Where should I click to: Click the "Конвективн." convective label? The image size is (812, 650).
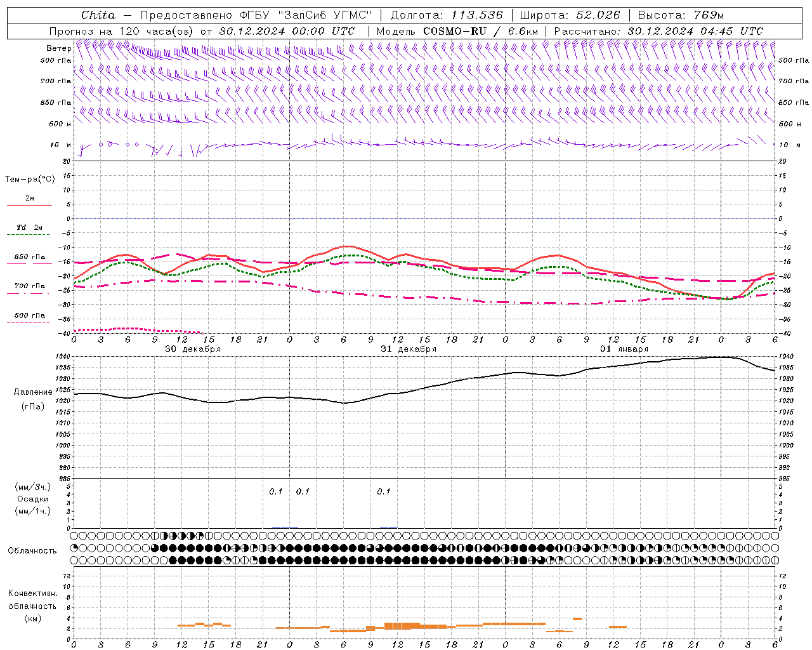pos(32,594)
